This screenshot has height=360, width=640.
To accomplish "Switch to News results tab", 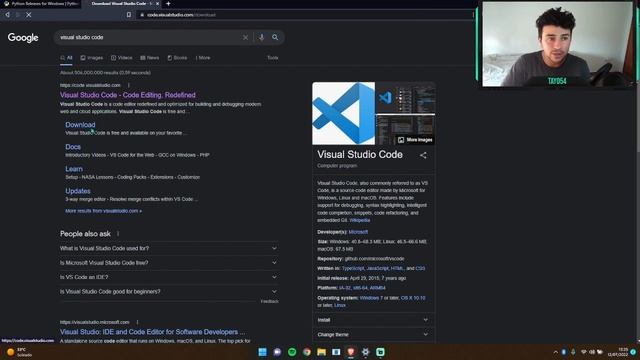I will (x=150, y=58).
